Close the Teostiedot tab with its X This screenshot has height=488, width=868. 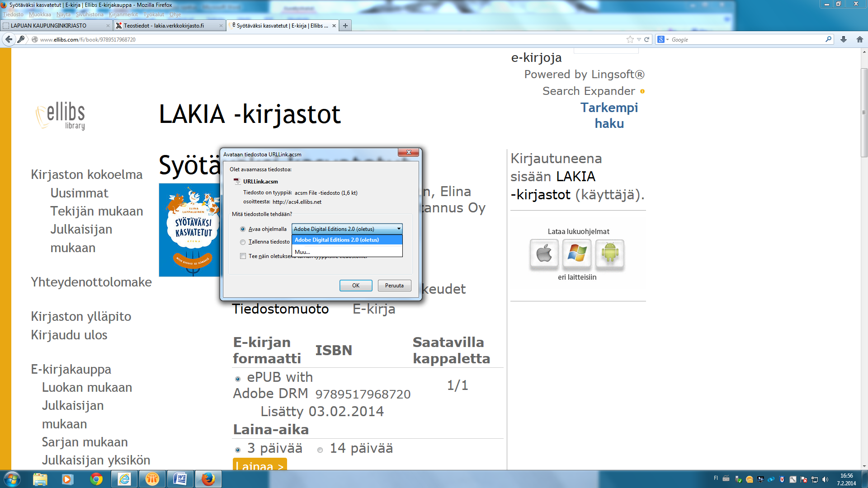point(221,26)
